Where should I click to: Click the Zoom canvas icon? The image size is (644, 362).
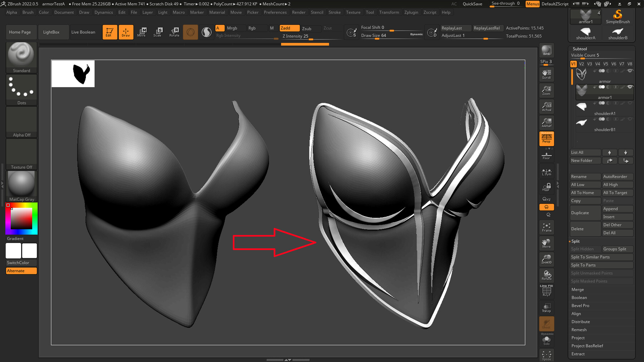tap(546, 90)
